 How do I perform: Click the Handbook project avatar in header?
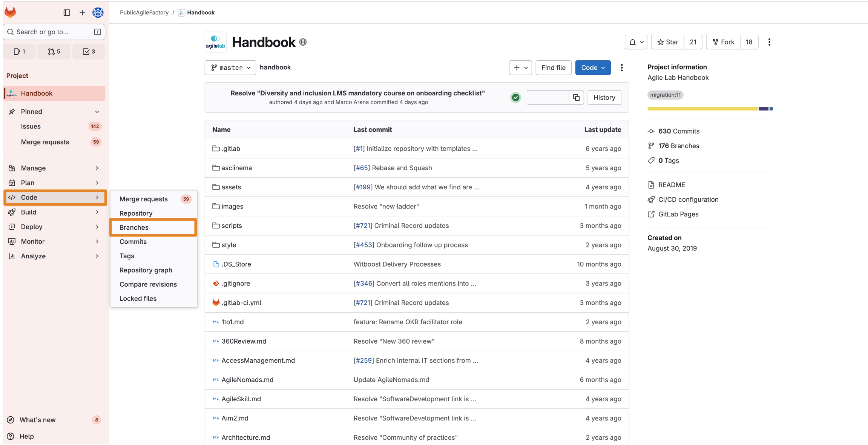(216, 42)
